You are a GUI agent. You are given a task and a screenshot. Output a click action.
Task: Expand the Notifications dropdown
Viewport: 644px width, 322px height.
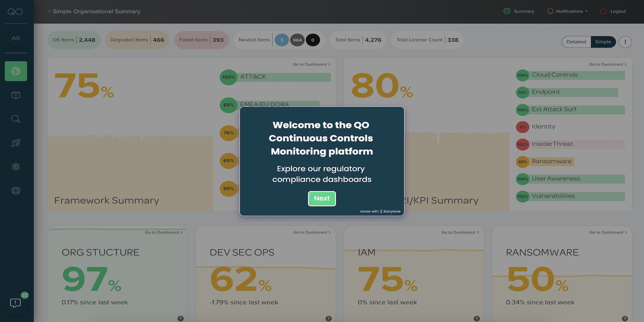click(567, 11)
